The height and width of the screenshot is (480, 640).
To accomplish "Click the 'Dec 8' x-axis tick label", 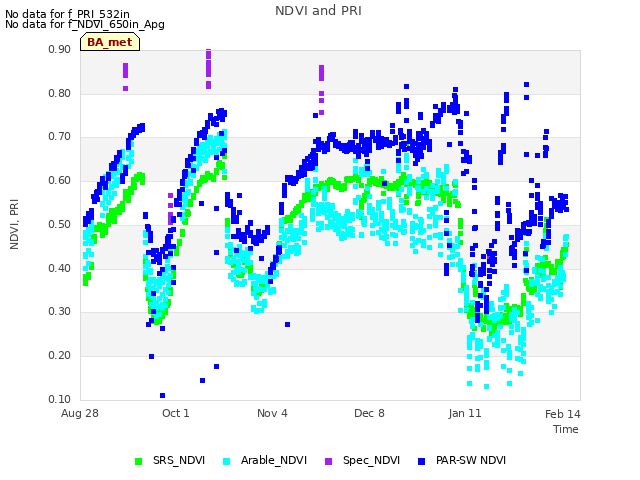I will [x=369, y=413].
